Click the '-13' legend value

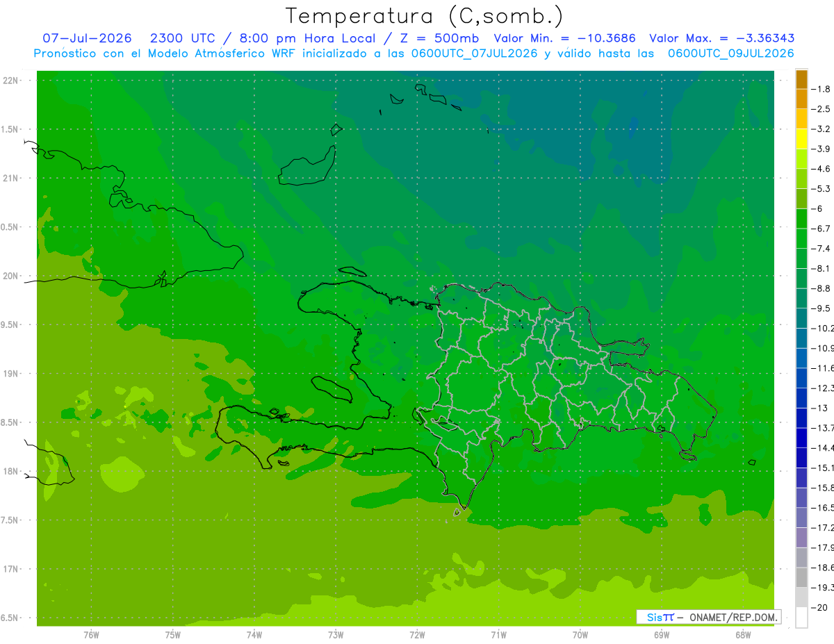tap(819, 408)
